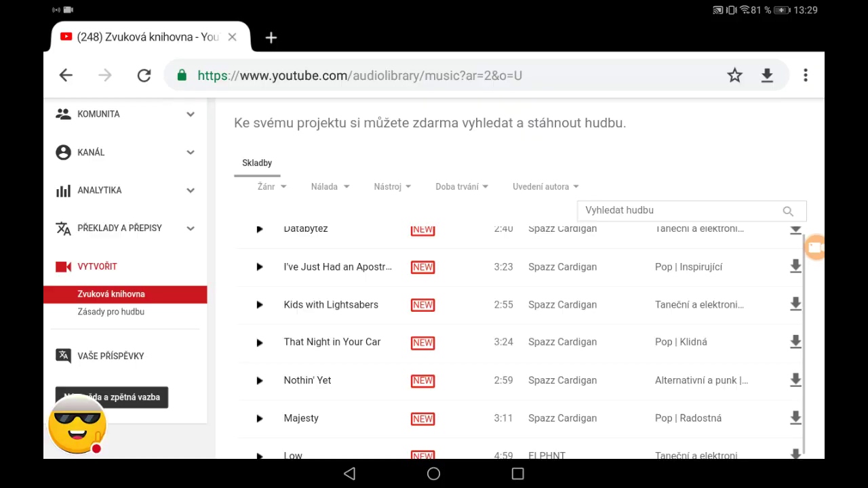Reload the YouTube audio library page
Viewport: 868px width, 488px height.
click(144, 75)
